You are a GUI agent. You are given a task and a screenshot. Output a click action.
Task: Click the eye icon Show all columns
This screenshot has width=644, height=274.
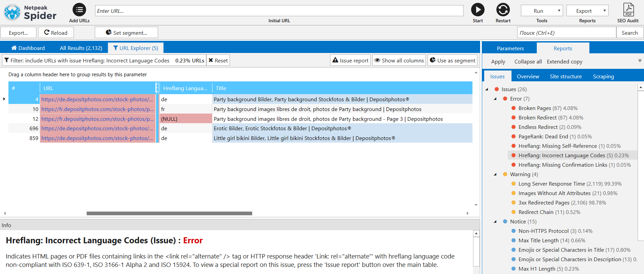399,60
